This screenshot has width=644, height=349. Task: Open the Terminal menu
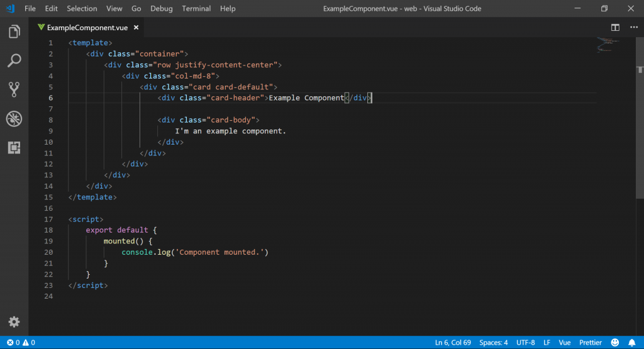[x=196, y=9]
